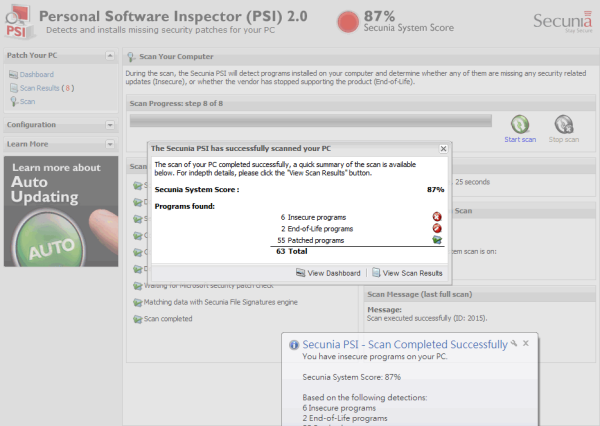Viewport: 600px width, 426px height.
Task: Click 'Scan completed' step text
Action: [168, 319]
